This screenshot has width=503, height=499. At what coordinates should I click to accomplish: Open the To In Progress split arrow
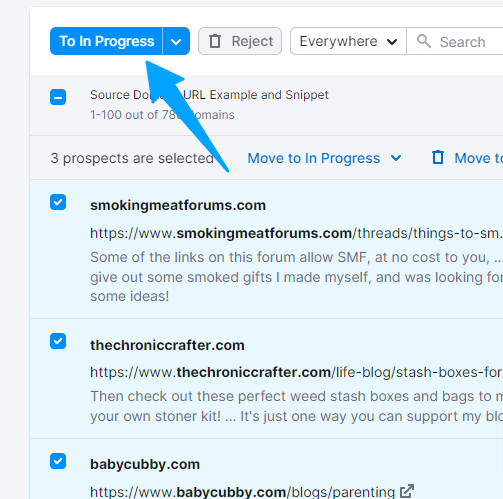tap(176, 41)
